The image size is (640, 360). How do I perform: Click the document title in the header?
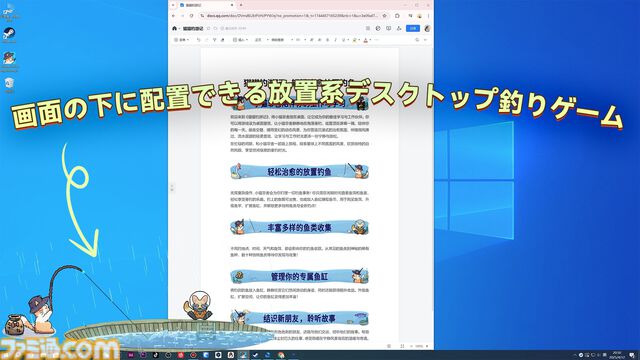click(193, 29)
